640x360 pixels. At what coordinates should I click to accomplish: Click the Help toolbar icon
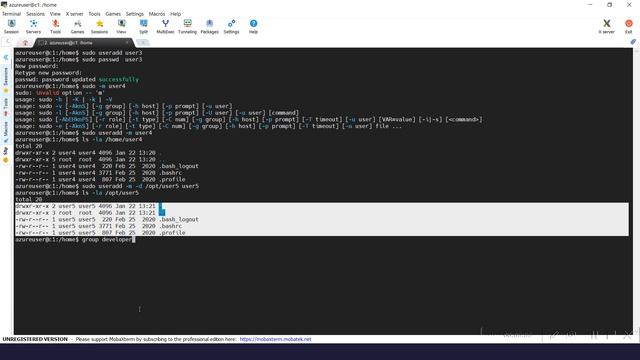(253, 26)
